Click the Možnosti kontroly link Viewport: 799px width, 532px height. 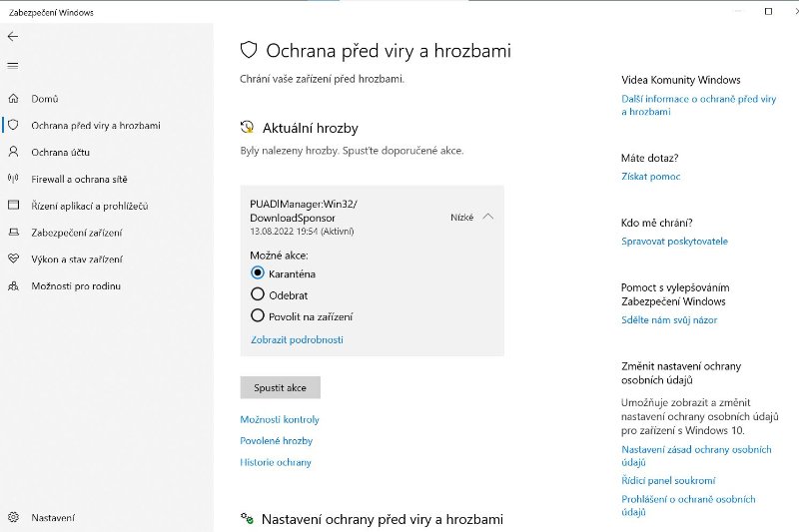(280, 419)
